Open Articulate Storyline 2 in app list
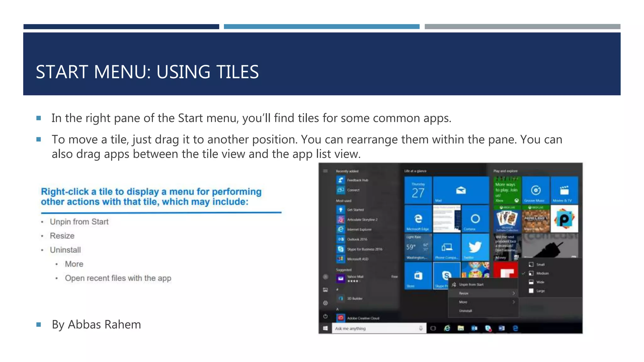 (x=357, y=219)
